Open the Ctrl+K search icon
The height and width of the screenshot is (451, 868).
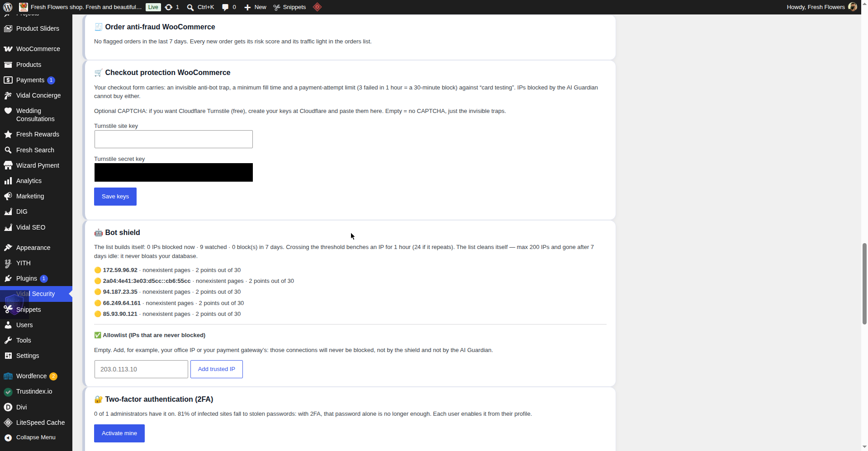pos(190,7)
